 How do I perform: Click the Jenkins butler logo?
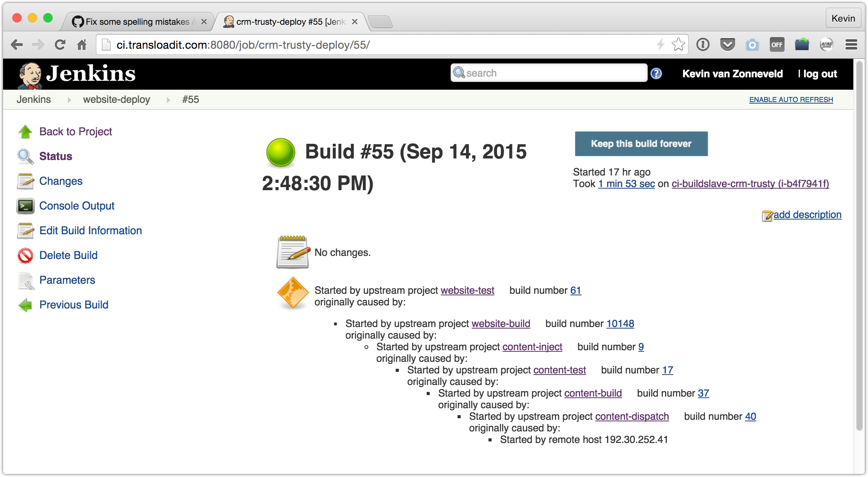click(x=30, y=75)
